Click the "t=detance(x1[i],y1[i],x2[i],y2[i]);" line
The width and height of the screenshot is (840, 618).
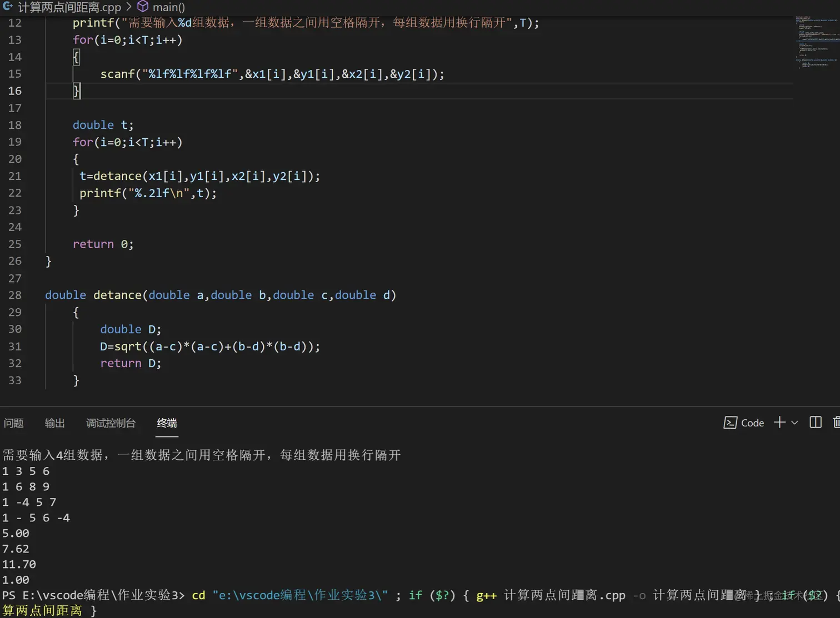click(200, 176)
